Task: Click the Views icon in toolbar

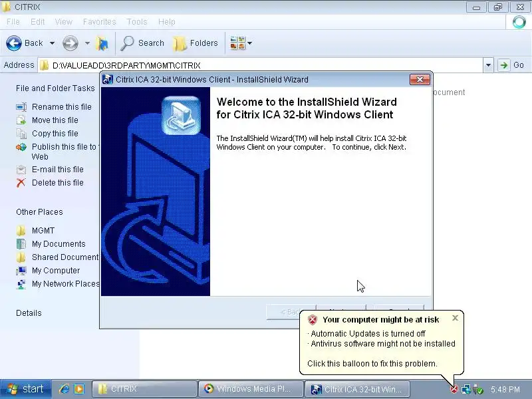Action: click(x=237, y=43)
